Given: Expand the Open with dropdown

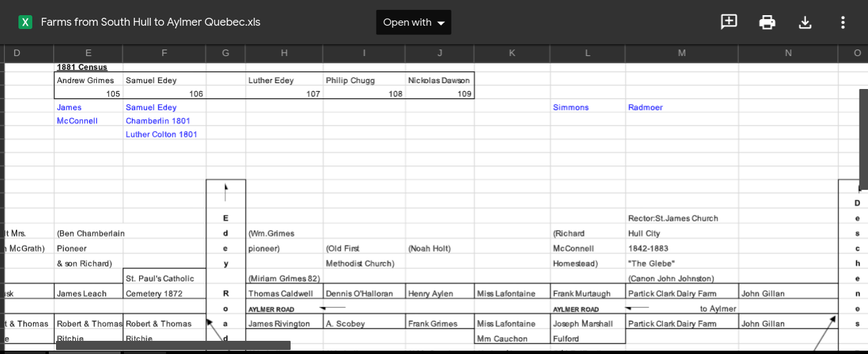Looking at the screenshot, I should click(x=413, y=22).
